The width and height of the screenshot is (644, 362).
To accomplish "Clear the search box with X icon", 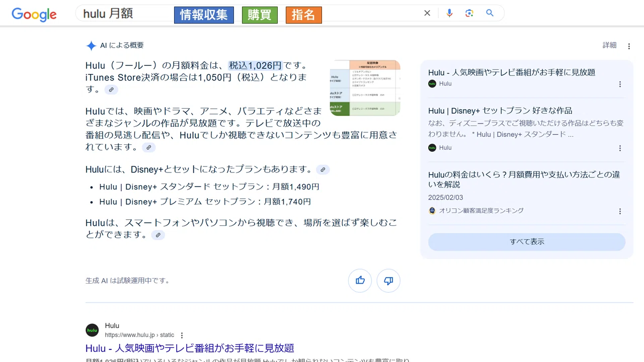I will (427, 13).
